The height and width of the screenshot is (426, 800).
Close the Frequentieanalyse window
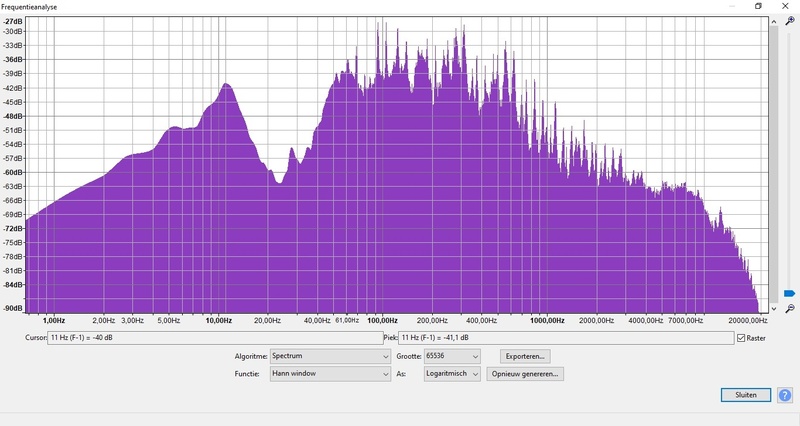coord(785,6)
